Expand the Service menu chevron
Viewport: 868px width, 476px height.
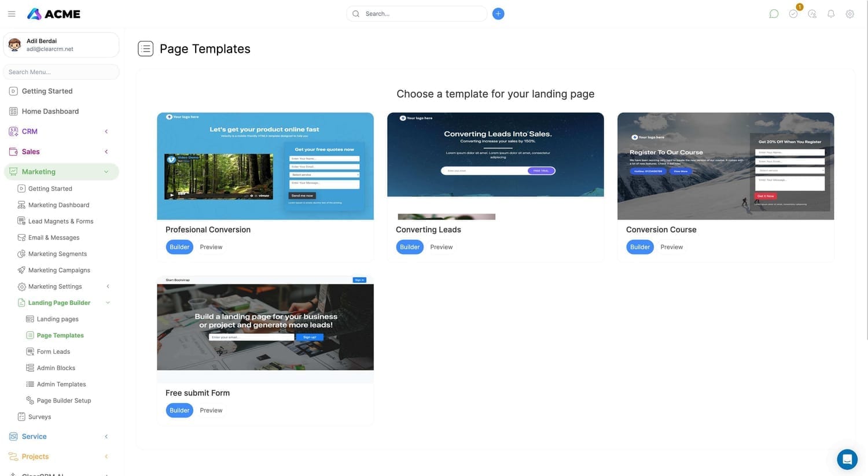(x=106, y=437)
